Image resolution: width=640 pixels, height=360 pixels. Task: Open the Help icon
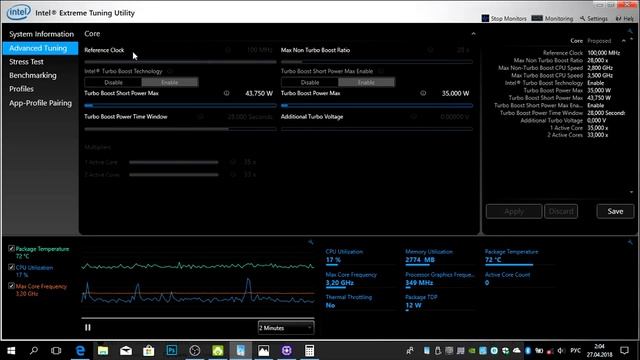coord(619,19)
